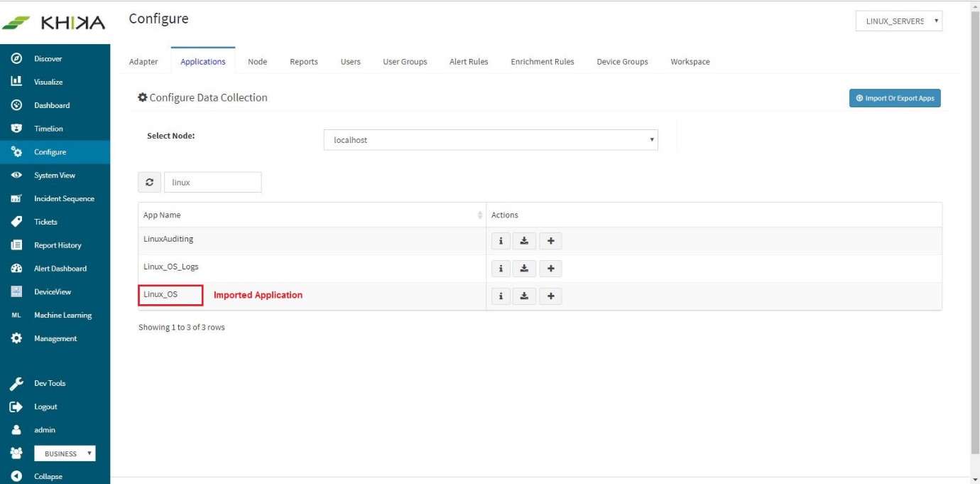
Task: Click the System View eye icon
Action: point(16,176)
